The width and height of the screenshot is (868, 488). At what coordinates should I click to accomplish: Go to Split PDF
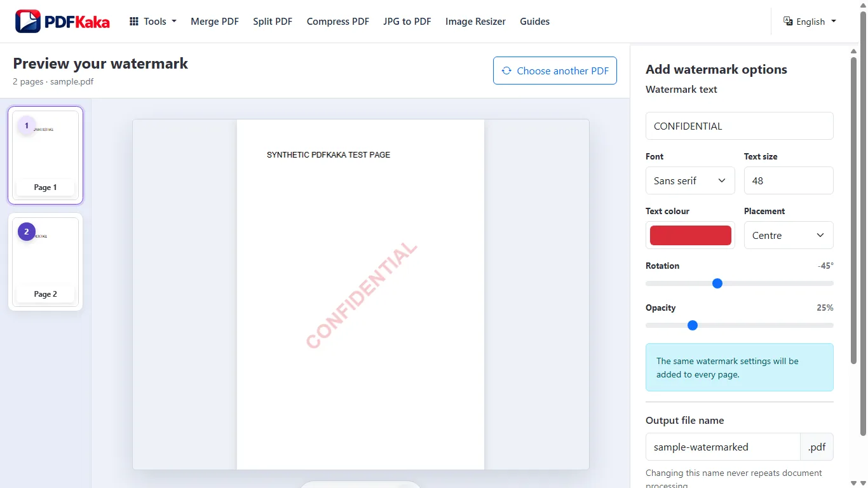tap(273, 22)
